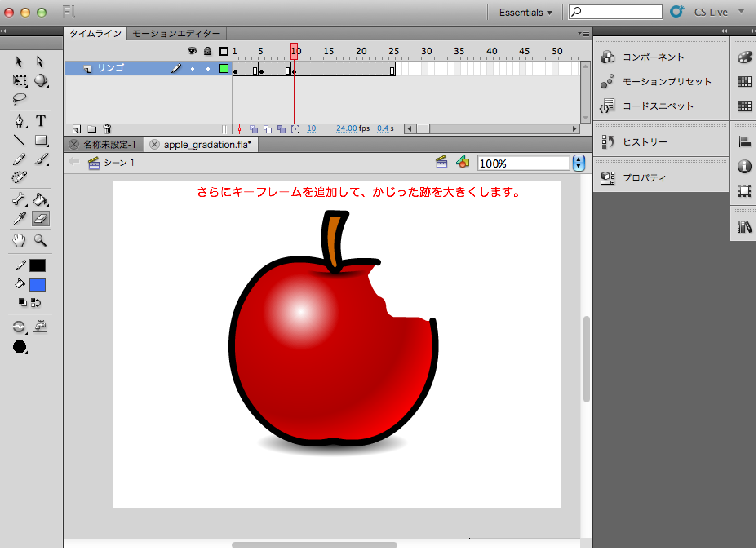Click the blue fill color swatch
Viewport: 756px width, 548px height.
(38, 285)
